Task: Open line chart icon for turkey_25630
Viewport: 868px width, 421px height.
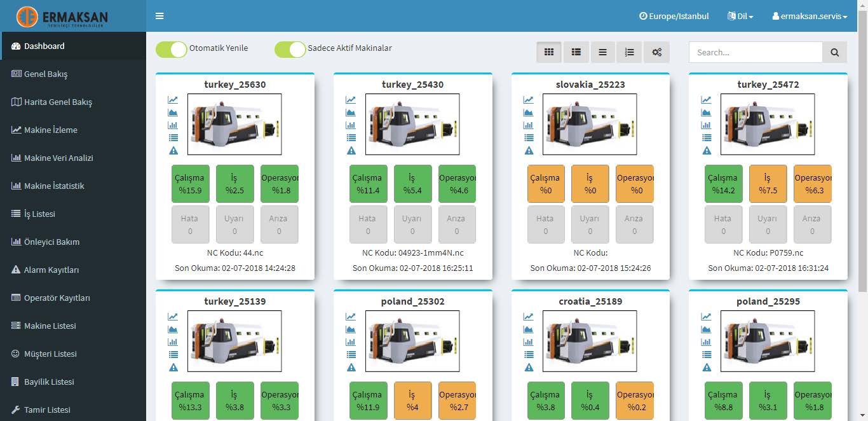Action: 173,100
